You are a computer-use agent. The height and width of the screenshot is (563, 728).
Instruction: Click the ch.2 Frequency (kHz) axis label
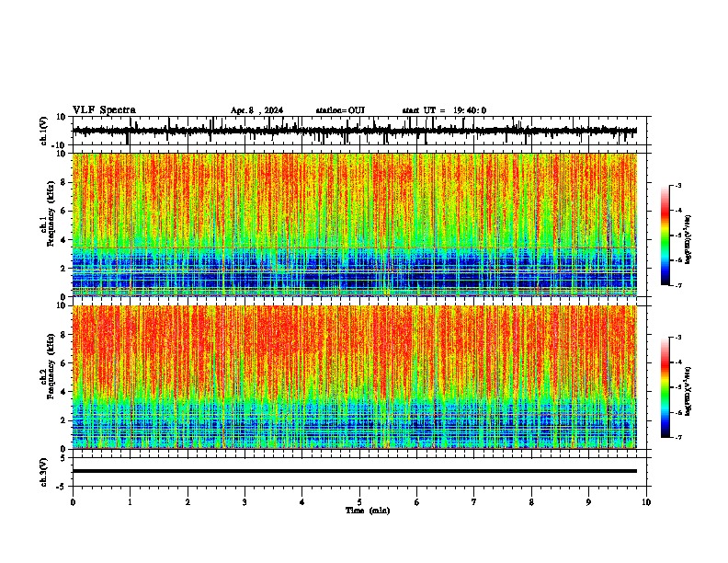pos(48,368)
